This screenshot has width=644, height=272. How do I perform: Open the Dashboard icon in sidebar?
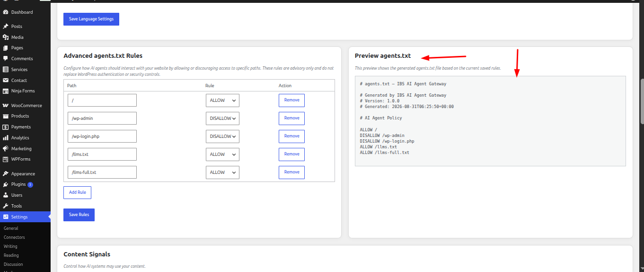[6, 12]
